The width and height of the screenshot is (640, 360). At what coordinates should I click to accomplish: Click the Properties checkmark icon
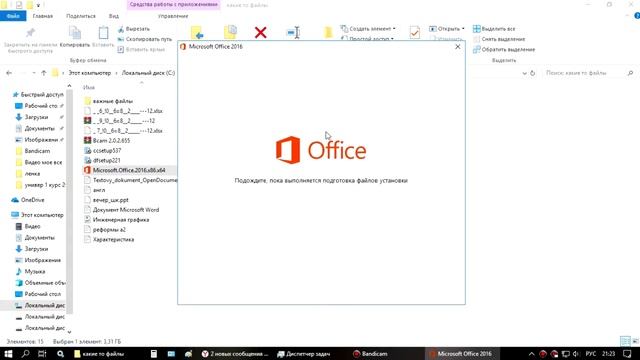pyautogui.click(x=415, y=32)
